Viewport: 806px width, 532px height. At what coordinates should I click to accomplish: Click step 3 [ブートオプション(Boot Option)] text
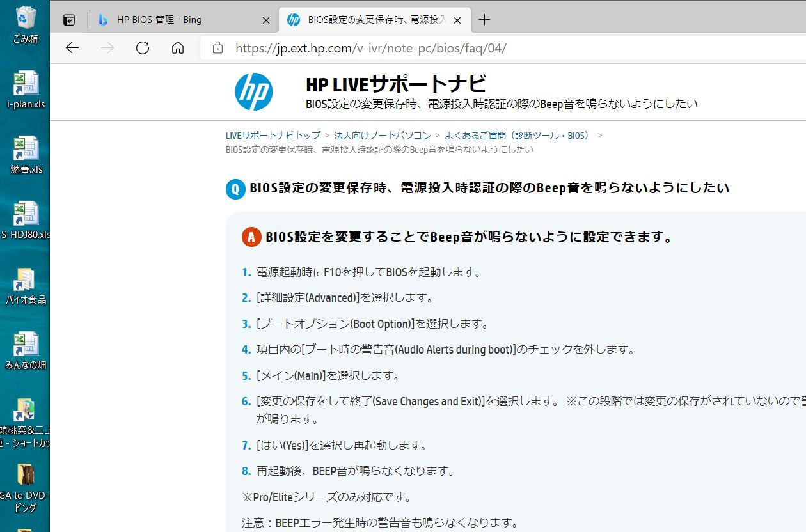click(x=372, y=324)
